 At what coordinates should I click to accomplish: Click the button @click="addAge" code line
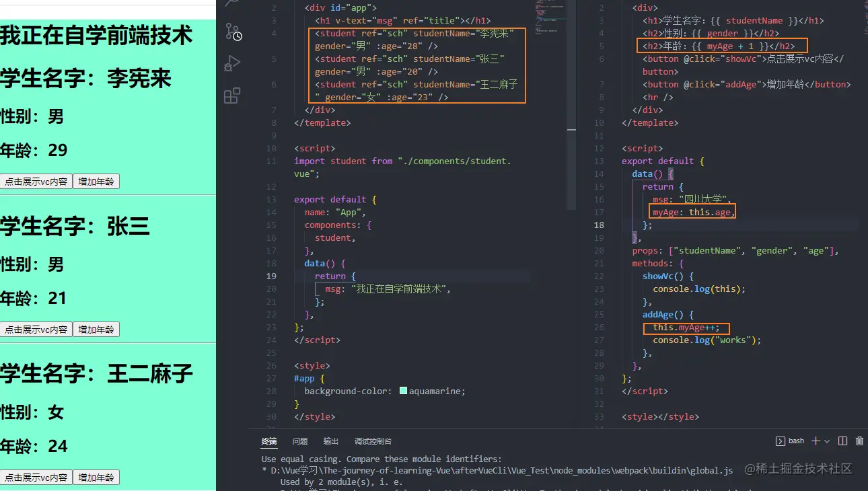(747, 84)
